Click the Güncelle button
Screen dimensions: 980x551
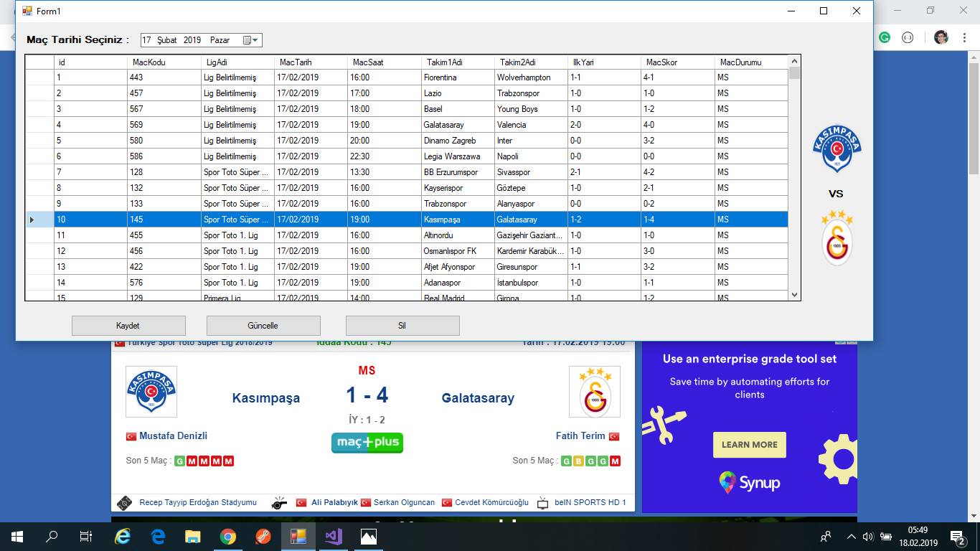[x=263, y=326]
